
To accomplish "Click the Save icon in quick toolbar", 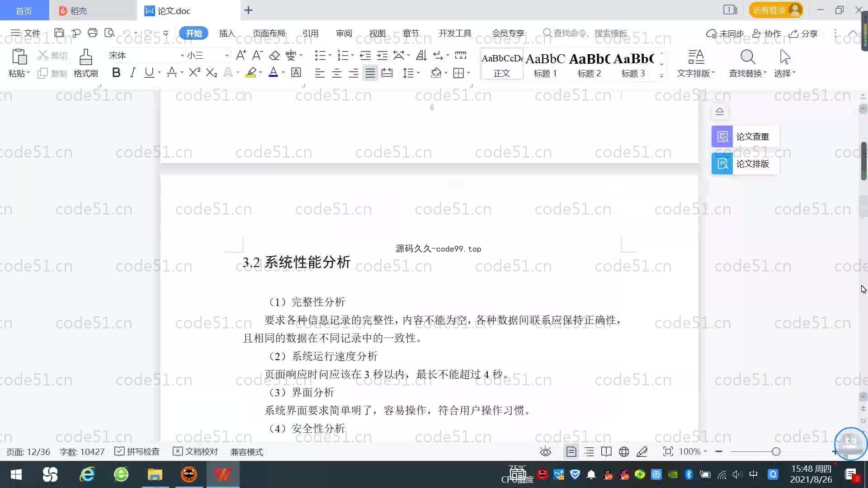I will tap(59, 33).
